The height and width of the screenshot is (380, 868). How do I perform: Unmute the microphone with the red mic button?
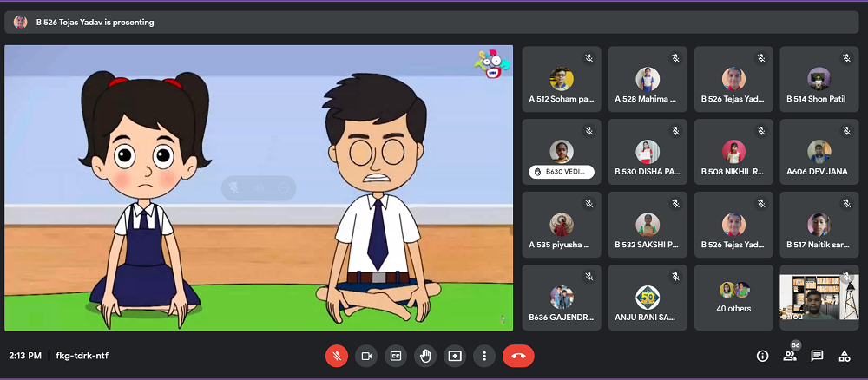pyautogui.click(x=337, y=356)
